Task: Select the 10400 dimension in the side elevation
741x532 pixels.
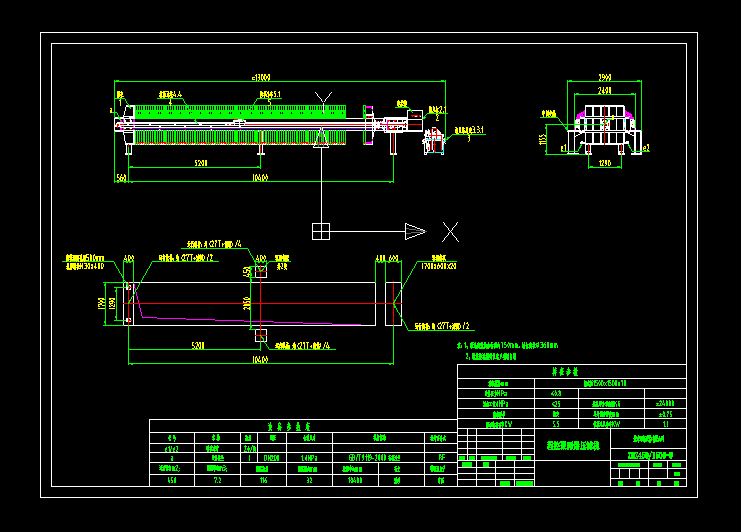Action: 260,178
